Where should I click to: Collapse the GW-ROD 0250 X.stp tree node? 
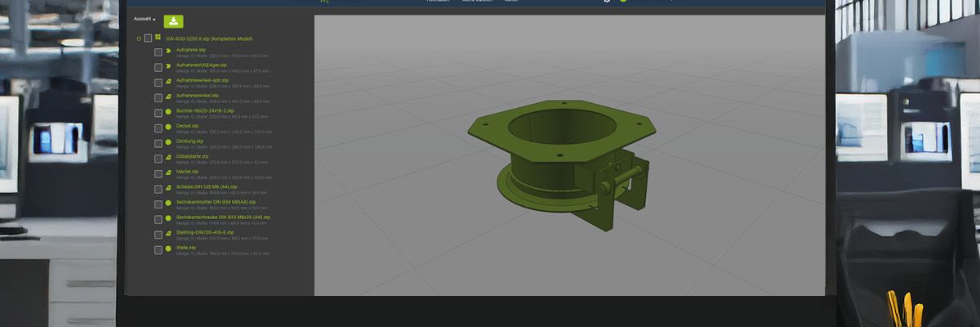click(x=139, y=38)
